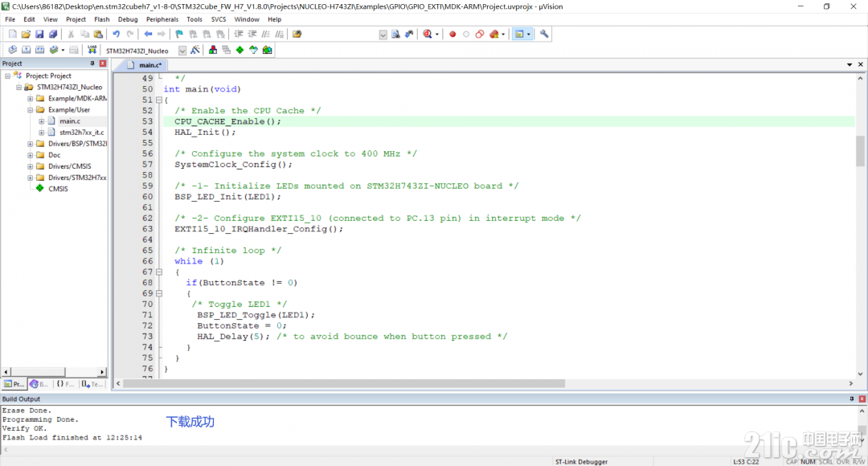Undo the last edit
This screenshot has height=466, width=868.
(117, 35)
